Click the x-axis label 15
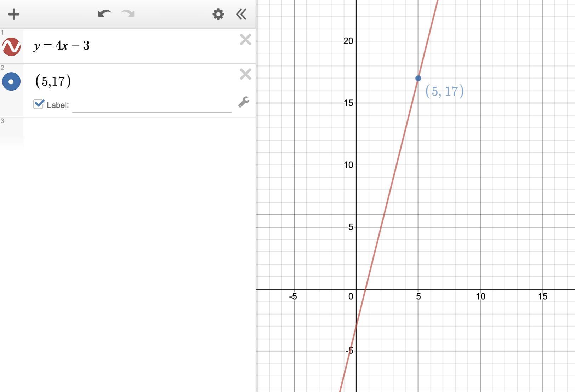575x392 pixels. (542, 296)
